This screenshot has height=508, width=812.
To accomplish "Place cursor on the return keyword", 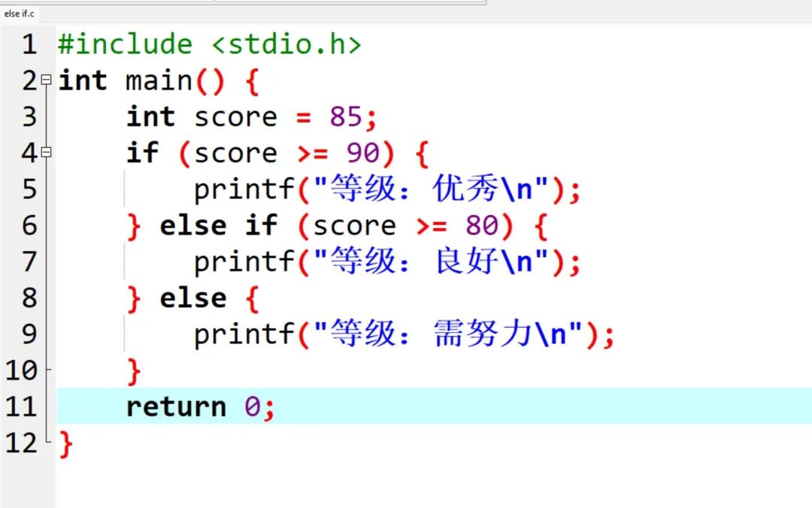I will [x=175, y=407].
